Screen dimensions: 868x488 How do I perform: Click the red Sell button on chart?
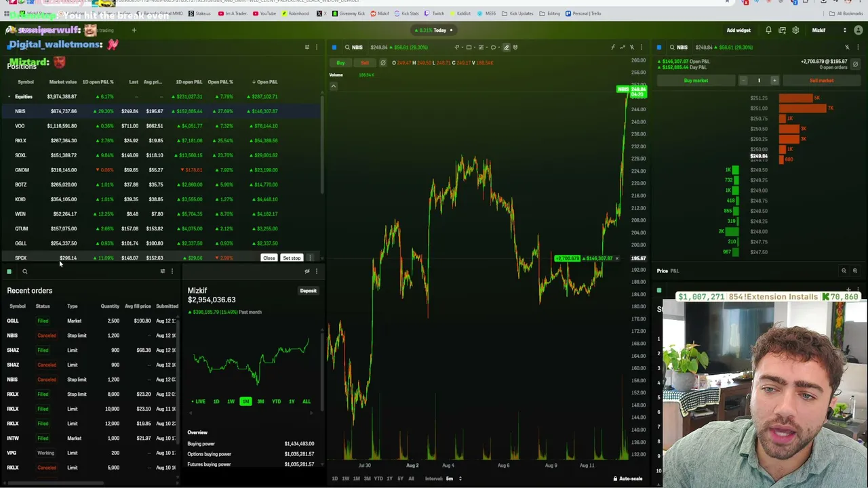click(364, 63)
